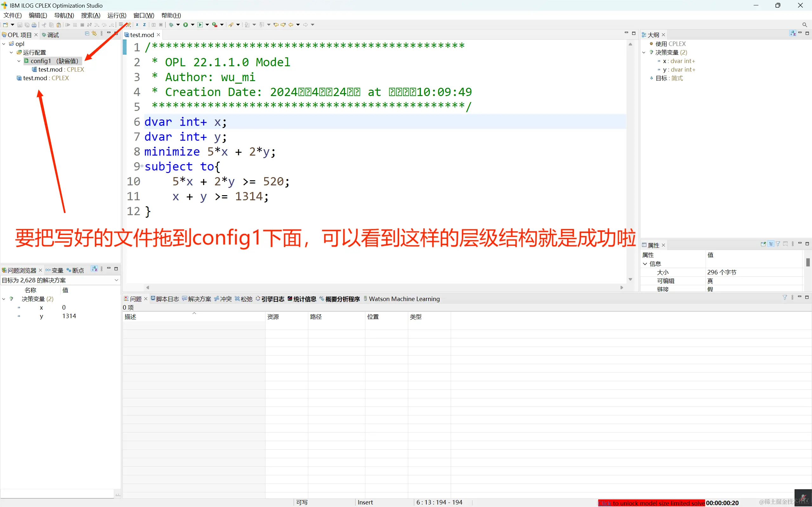Viewport: 812px width, 507px height.
Task: Click the Search magnifier icon at top right
Action: pyautogui.click(x=804, y=25)
